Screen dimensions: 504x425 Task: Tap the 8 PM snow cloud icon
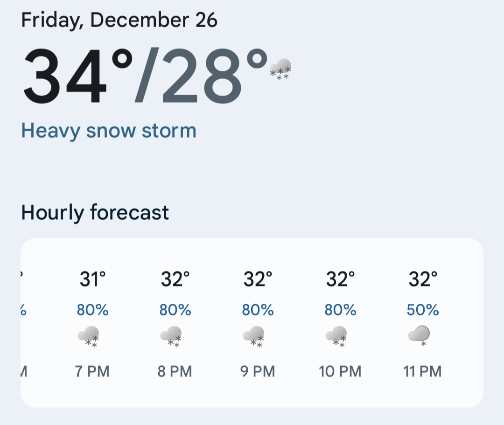pos(171,336)
